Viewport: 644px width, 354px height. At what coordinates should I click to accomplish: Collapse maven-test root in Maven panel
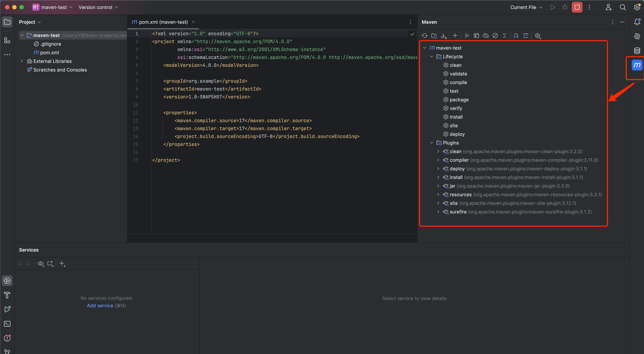coord(424,48)
